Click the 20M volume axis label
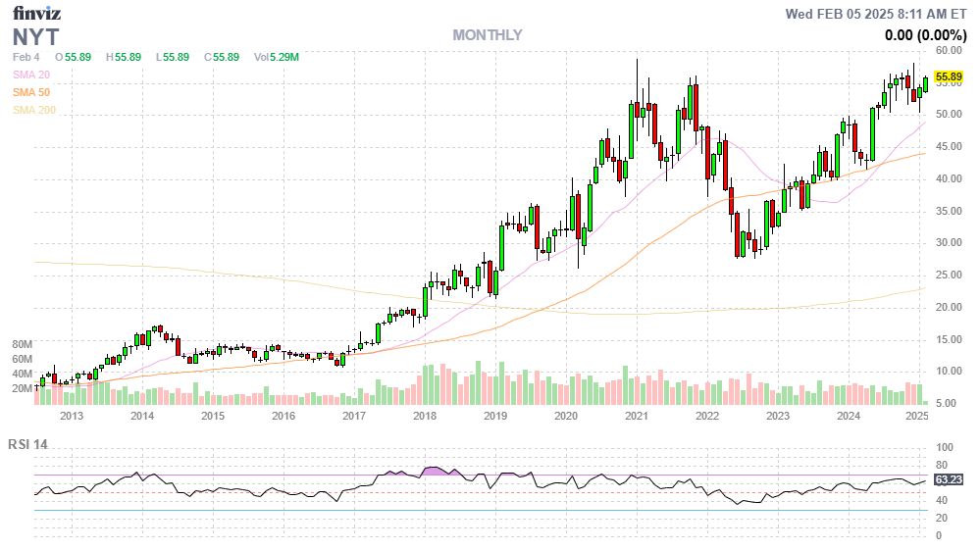This screenshot has height=551, width=980. pyautogui.click(x=23, y=388)
